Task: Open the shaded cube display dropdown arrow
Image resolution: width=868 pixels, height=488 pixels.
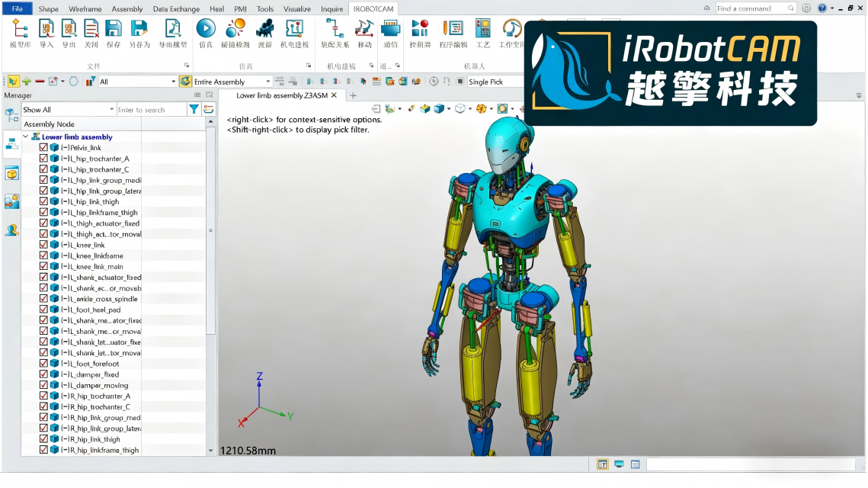Action: click(x=448, y=108)
